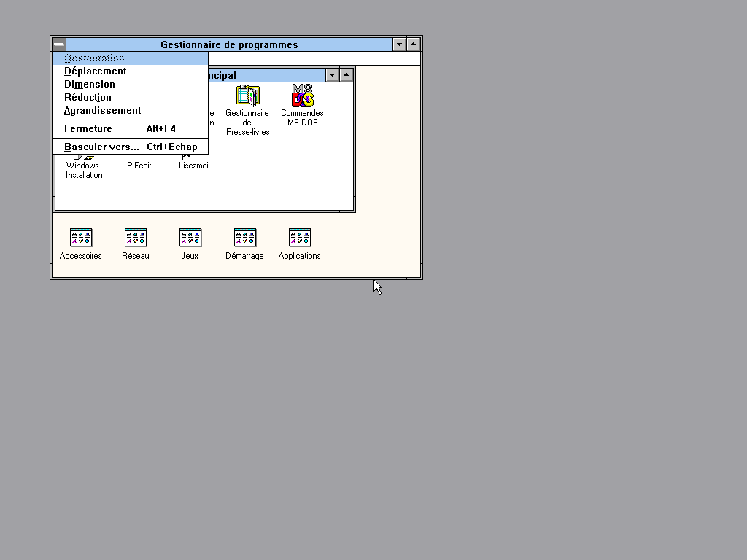Select the Windows Installation item label
747x560 pixels.
pos(84,170)
